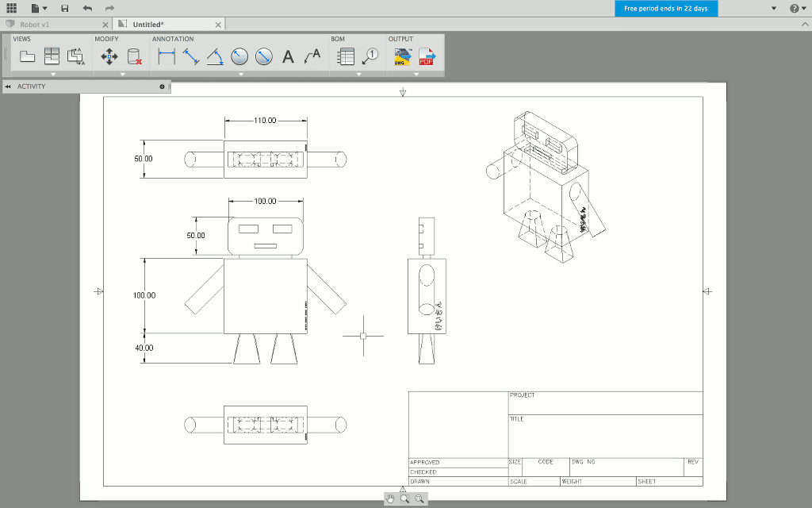812x508 pixels.
Task: Select the 110.00 dimension text
Action: 265,121
